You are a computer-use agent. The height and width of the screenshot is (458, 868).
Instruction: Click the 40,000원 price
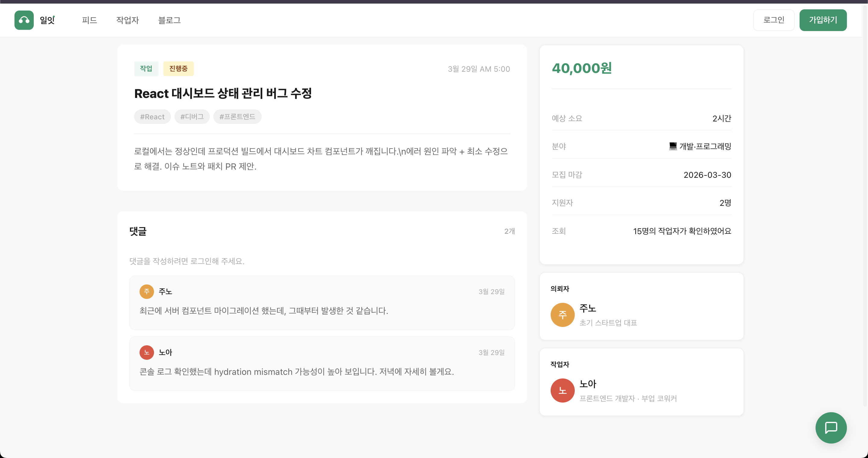(582, 68)
